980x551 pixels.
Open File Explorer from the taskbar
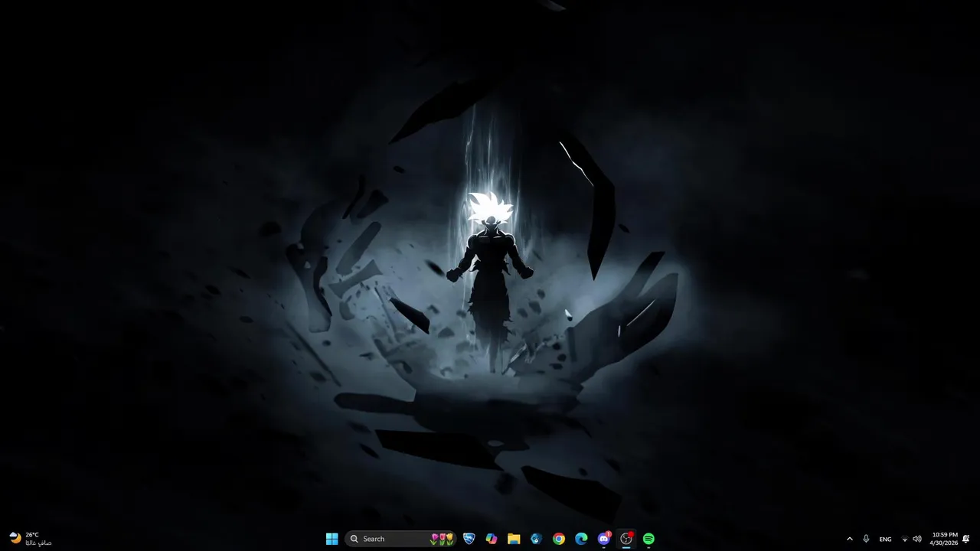(x=514, y=539)
